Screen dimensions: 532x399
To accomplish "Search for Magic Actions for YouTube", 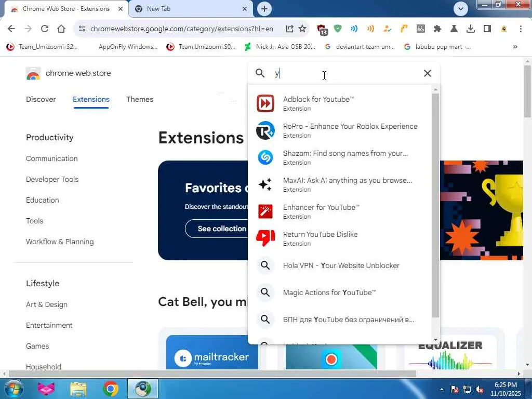I will pos(340,292).
